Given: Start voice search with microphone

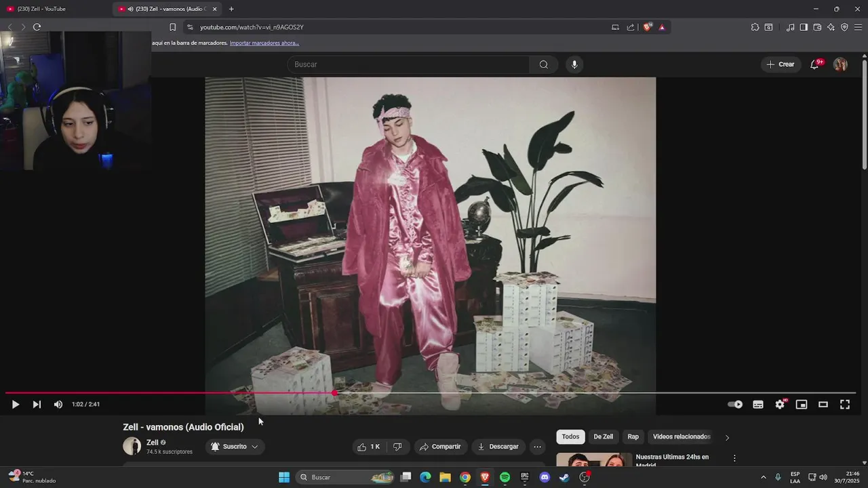Looking at the screenshot, I should coord(574,64).
